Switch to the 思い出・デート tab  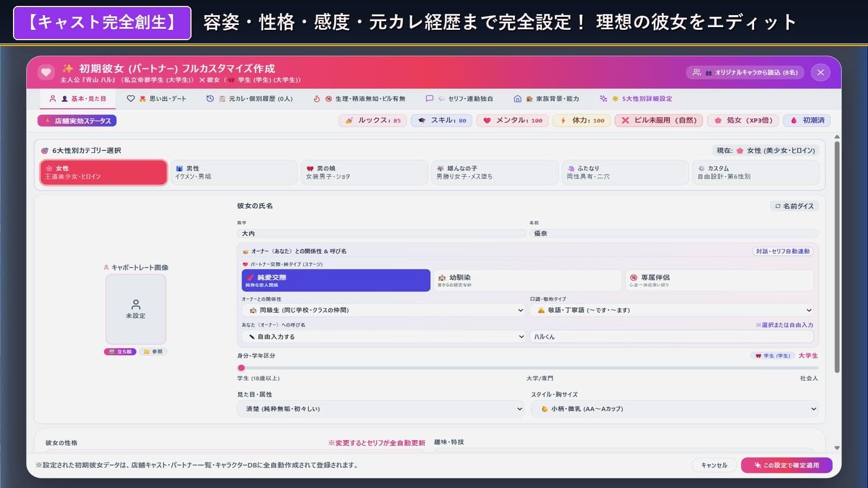[x=156, y=99]
